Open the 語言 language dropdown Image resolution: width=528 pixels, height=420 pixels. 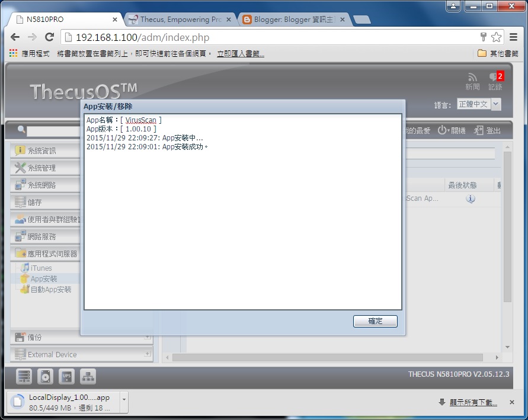click(479, 104)
